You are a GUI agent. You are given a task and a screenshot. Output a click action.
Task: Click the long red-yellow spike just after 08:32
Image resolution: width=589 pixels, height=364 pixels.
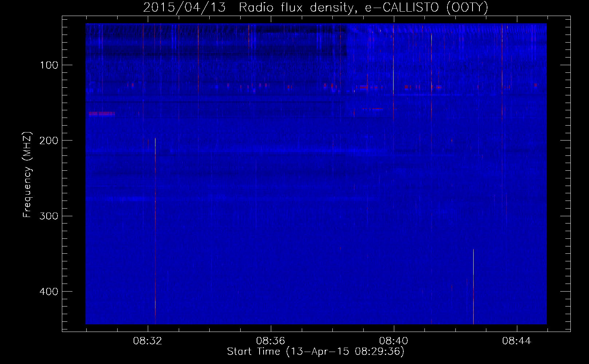(x=155, y=231)
